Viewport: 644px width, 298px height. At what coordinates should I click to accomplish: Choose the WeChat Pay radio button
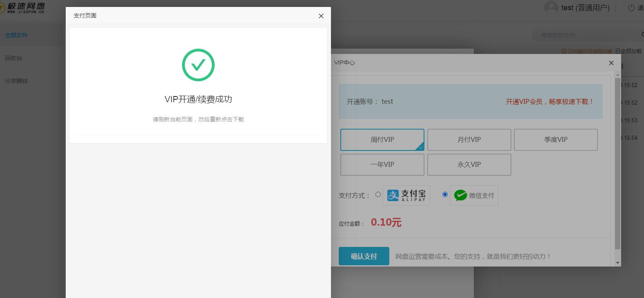pyautogui.click(x=445, y=195)
